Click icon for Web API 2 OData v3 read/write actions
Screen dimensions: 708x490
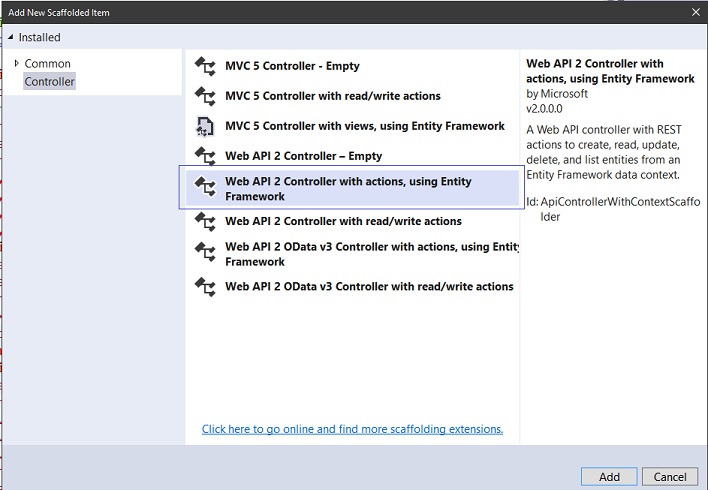click(x=205, y=287)
